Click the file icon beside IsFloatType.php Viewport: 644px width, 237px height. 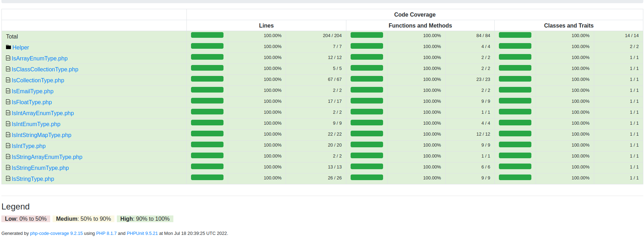tap(8, 102)
